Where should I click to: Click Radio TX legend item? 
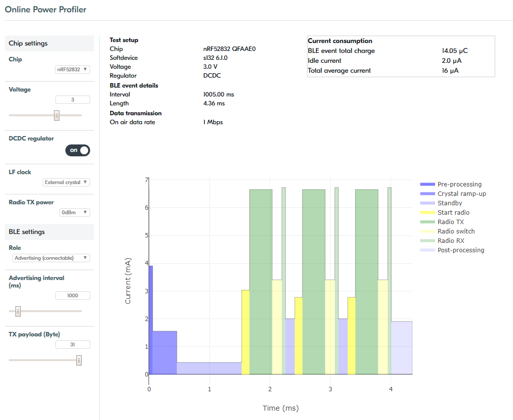[x=451, y=222]
